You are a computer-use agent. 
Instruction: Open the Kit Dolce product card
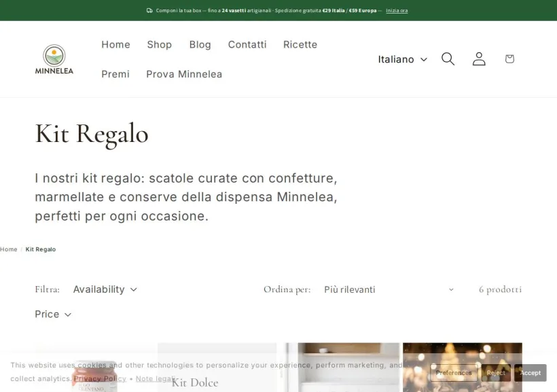point(217,368)
